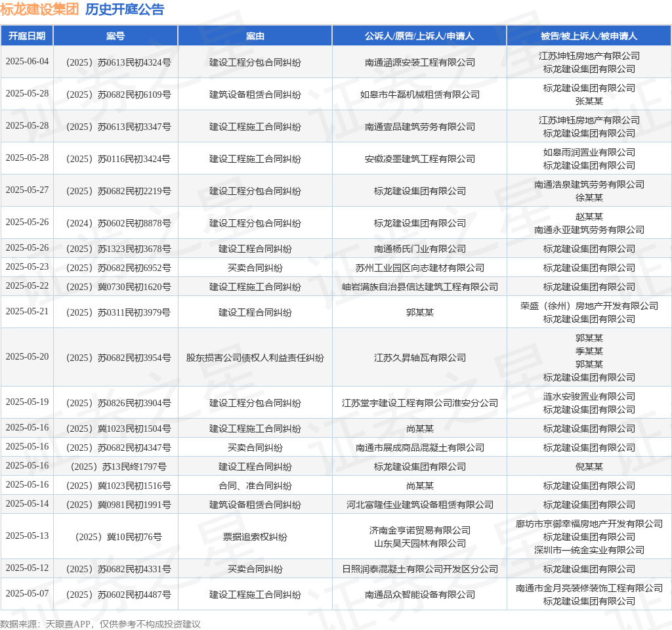Click plaintiff 如皋市牛磊机械租赁有限公司

point(419,94)
